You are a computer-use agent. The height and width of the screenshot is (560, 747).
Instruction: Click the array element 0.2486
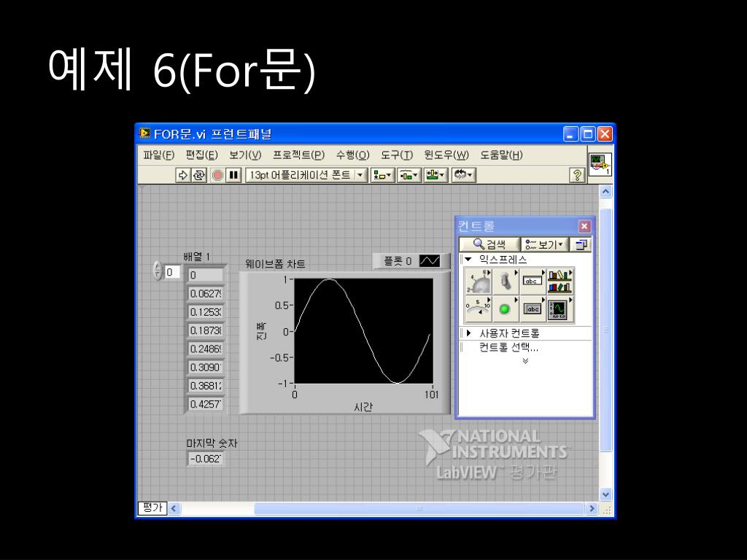pyautogui.click(x=206, y=349)
